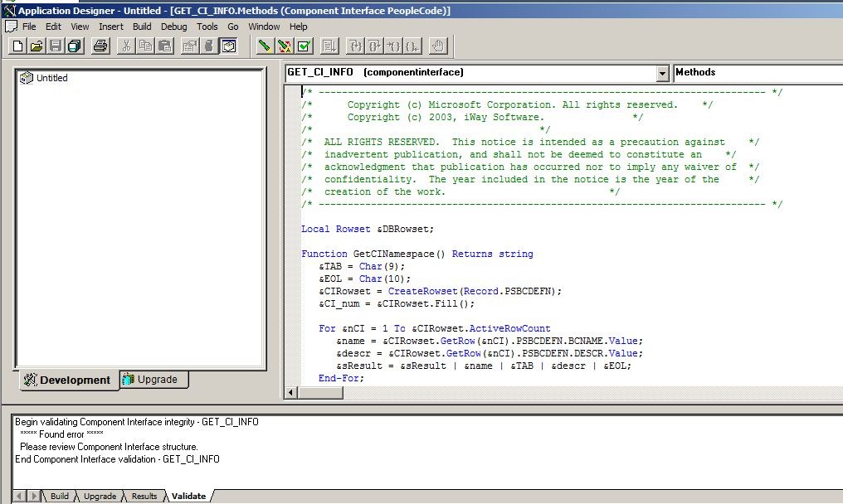Click the Build project icon

pos(209,46)
